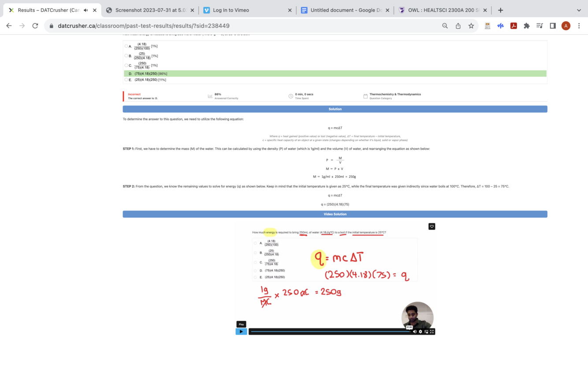
Task: Open the profile avatar labeled A
Action: point(566,26)
